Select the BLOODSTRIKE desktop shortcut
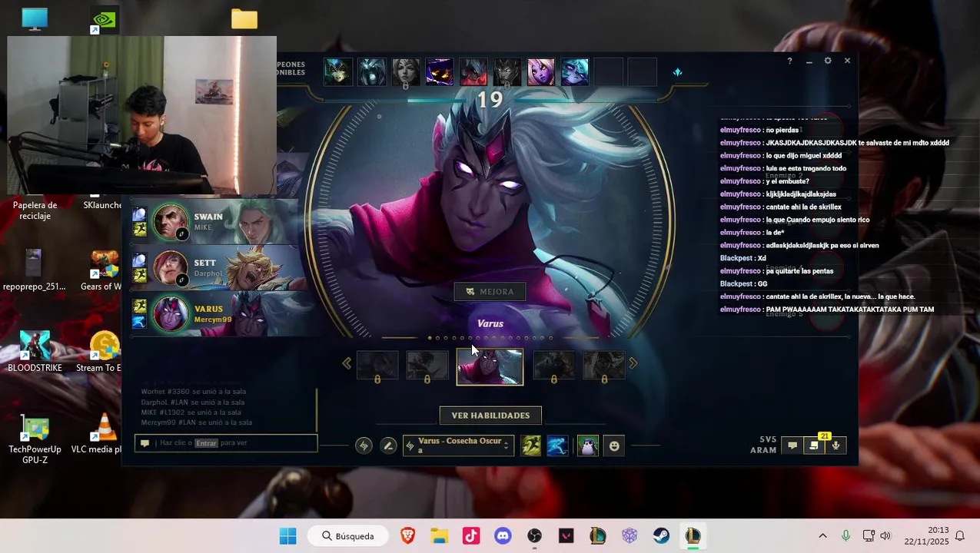The height and width of the screenshot is (553, 980). coord(35,352)
